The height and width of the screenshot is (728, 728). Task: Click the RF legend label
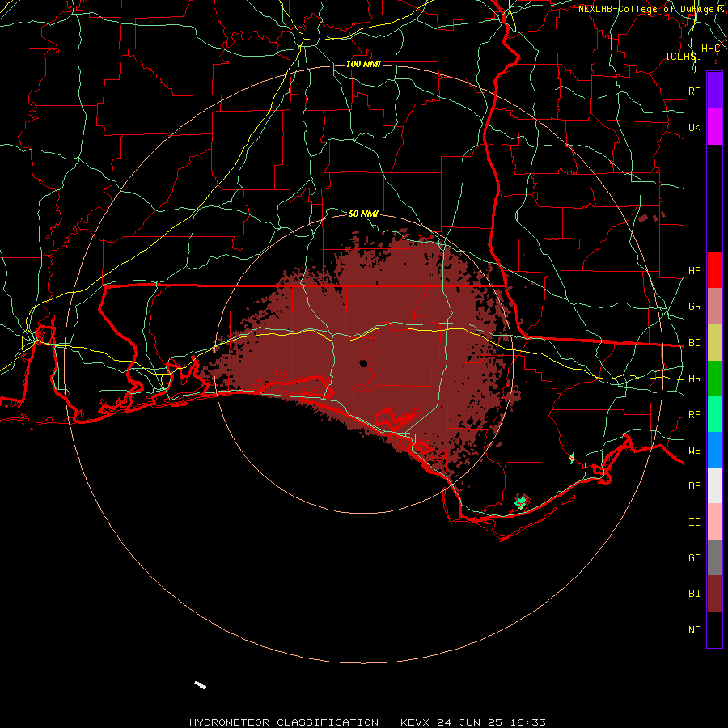coord(694,91)
